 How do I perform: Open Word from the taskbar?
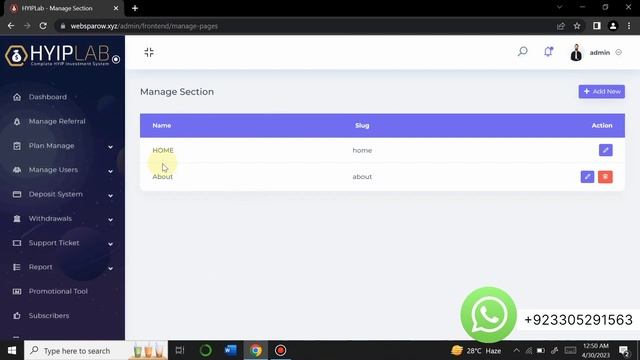230,351
